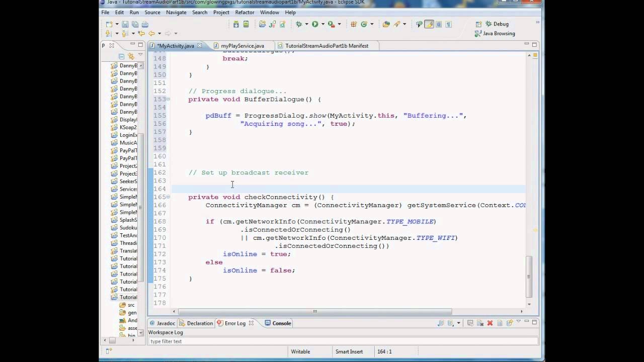This screenshot has width=644, height=362.
Task: Click the Debug bug icon in the toolbar
Action: [x=299, y=24]
